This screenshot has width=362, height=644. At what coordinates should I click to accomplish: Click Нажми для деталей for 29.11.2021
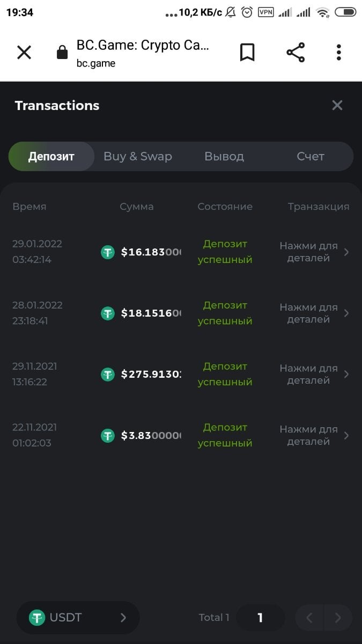point(309,375)
